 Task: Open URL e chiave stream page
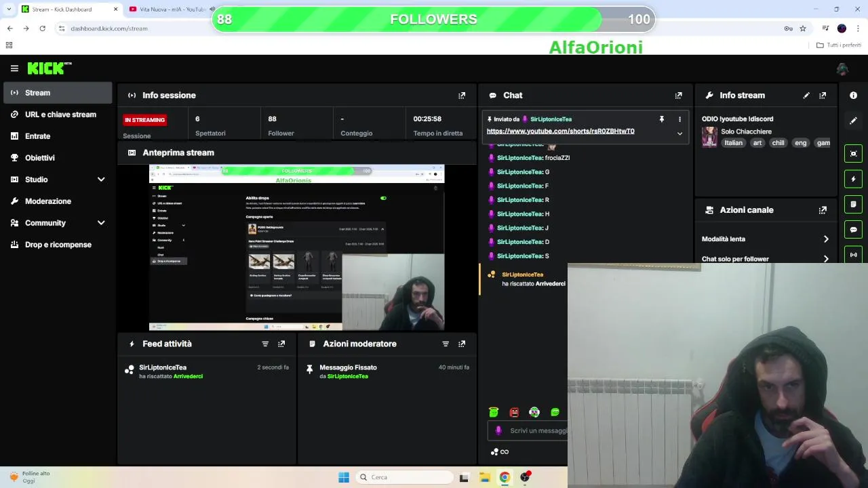coord(58,115)
